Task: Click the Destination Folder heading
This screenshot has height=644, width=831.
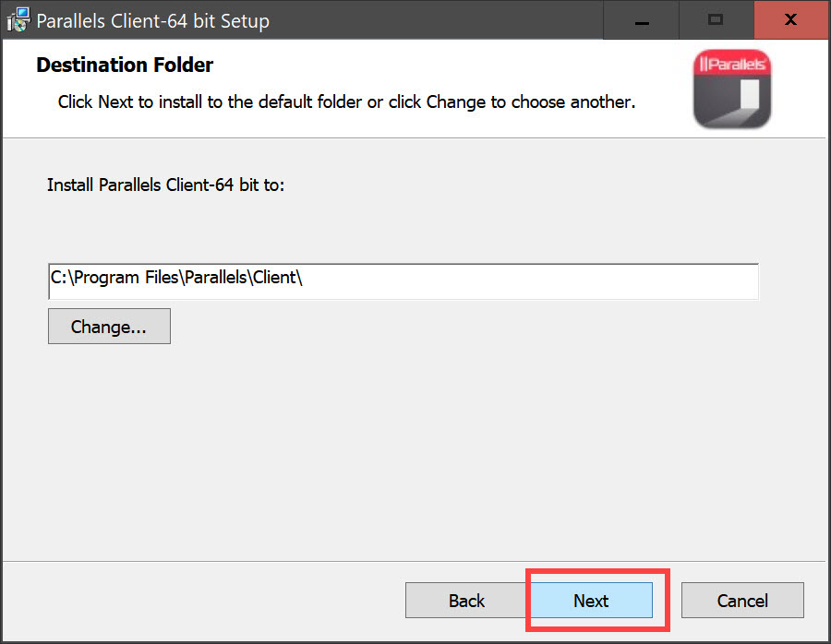Action: point(125,66)
